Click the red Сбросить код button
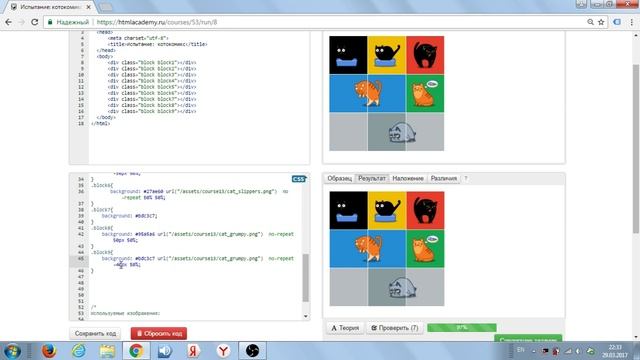Screen dimensions: 640x360 (159, 333)
